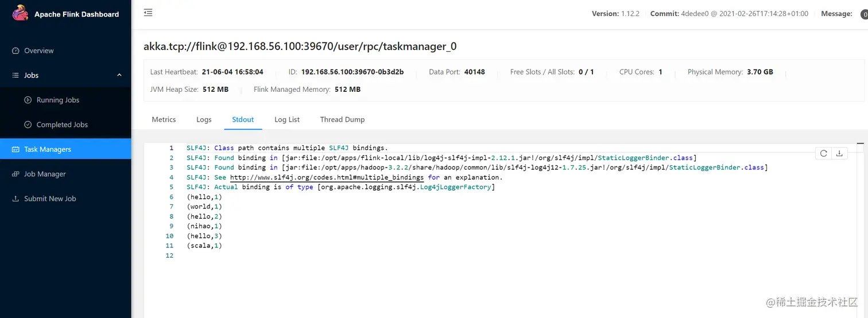Viewport: 868px width, 318px height.
Task: Click the (scala,1) output line
Action: point(204,246)
